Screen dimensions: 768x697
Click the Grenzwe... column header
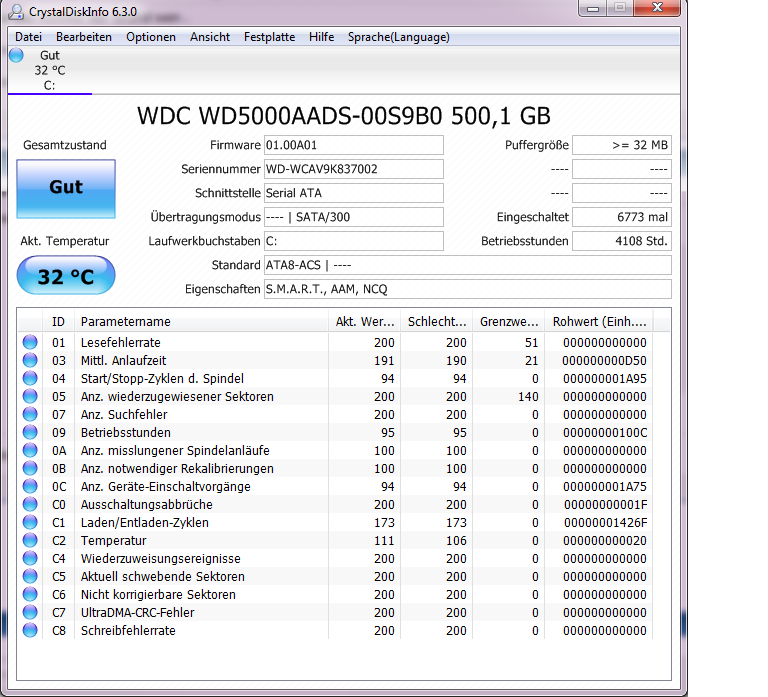pyautogui.click(x=508, y=321)
